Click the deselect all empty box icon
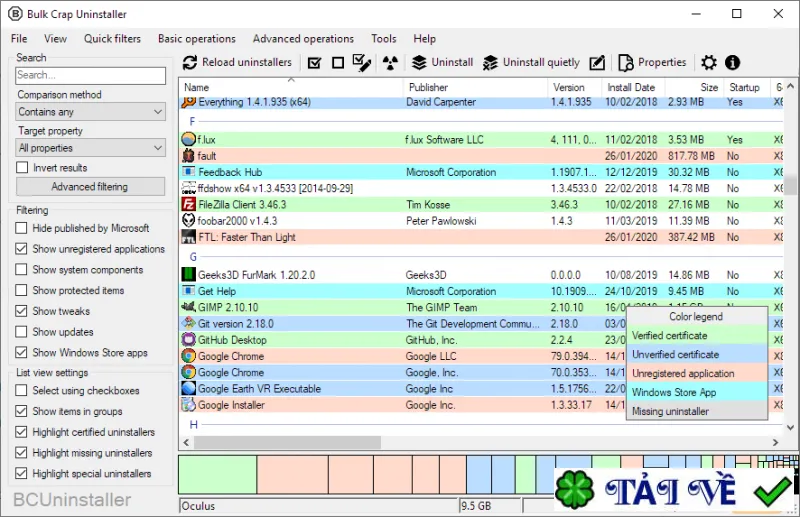The height and width of the screenshot is (517, 800). pyautogui.click(x=338, y=63)
